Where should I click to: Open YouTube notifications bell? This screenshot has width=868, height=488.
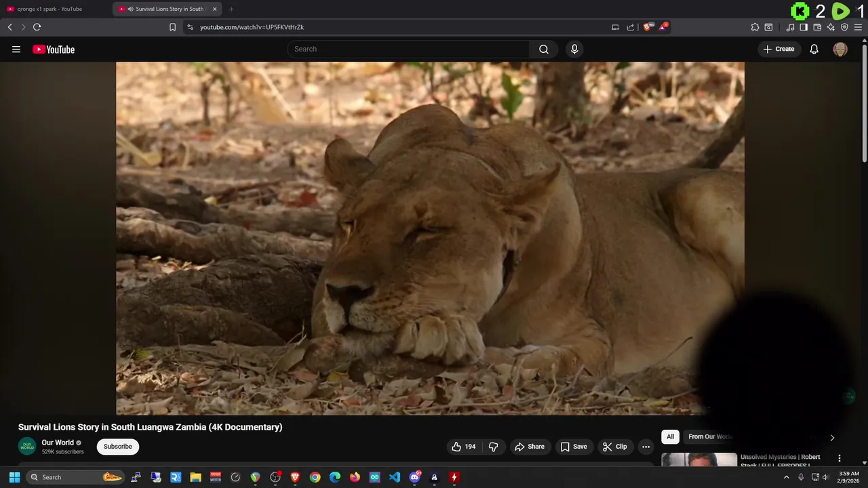pos(814,49)
